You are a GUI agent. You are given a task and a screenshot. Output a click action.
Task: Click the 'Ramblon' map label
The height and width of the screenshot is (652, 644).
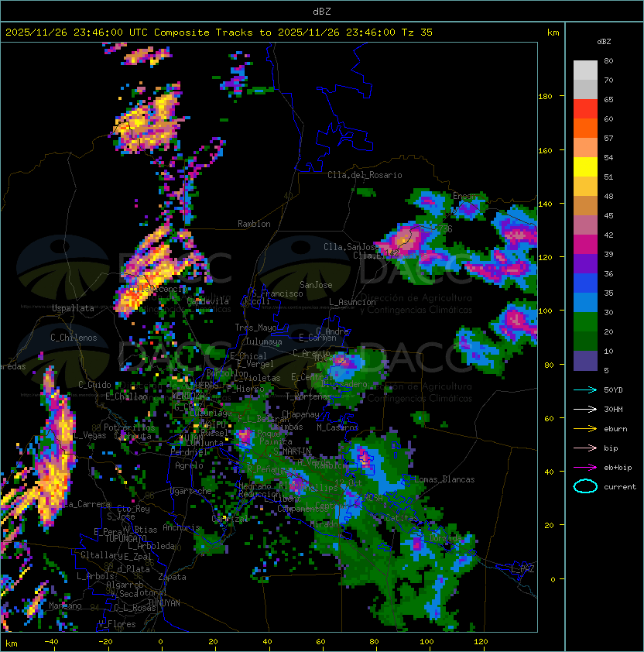tap(254, 224)
